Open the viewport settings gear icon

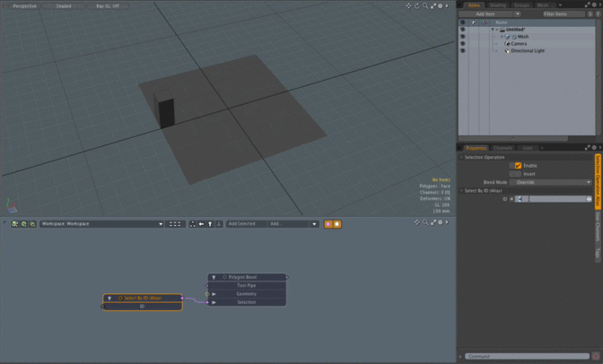(441, 6)
